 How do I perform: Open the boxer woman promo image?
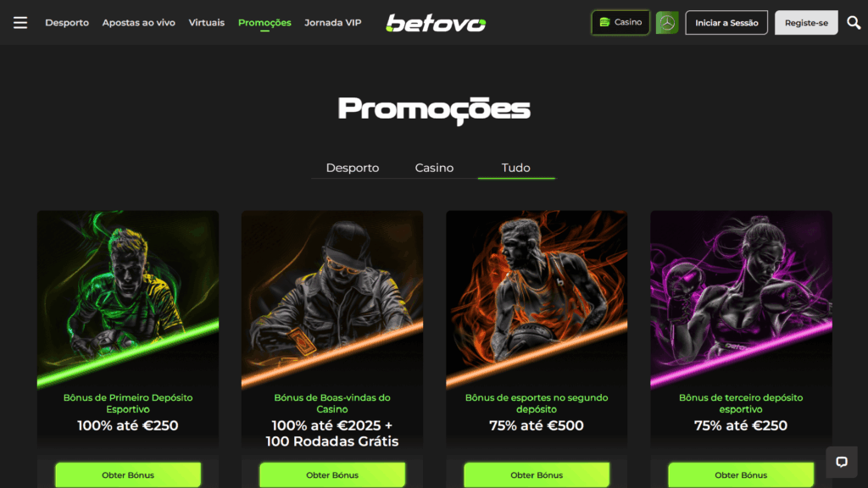741,299
